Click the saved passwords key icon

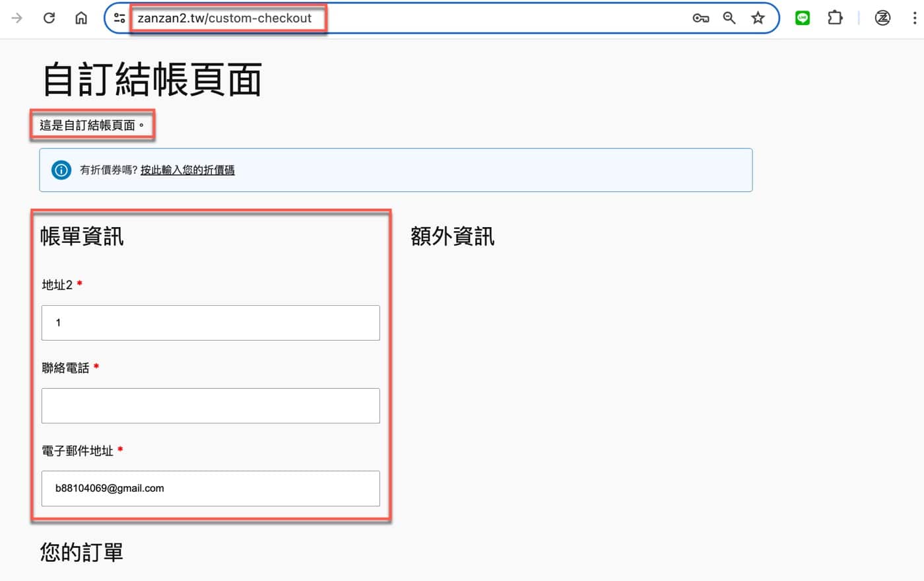701,18
